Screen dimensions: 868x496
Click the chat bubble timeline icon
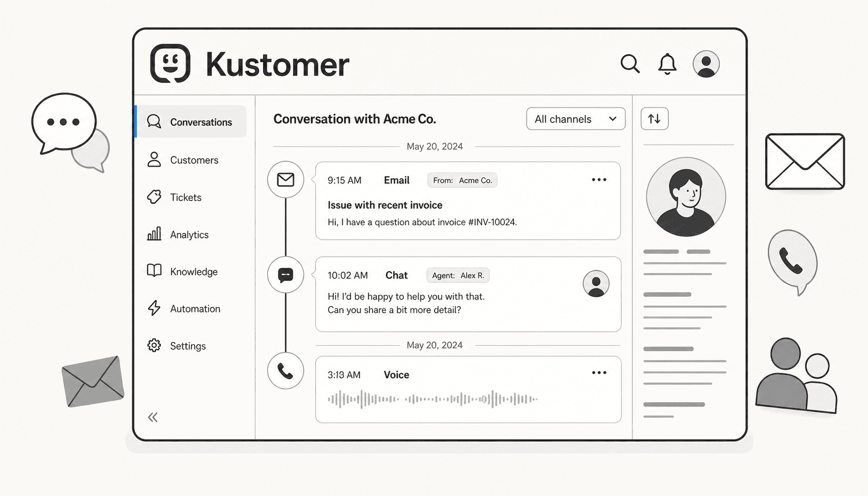[x=285, y=274]
